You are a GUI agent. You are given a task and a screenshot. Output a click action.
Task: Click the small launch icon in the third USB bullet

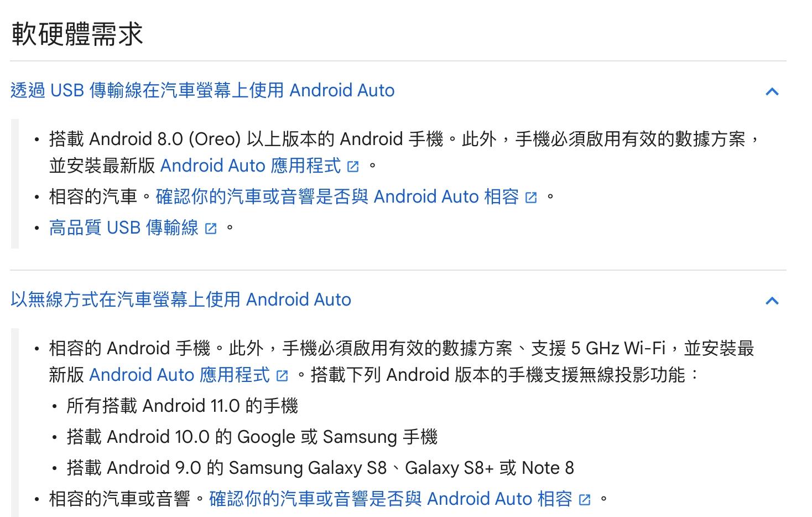pyautogui.click(x=210, y=228)
